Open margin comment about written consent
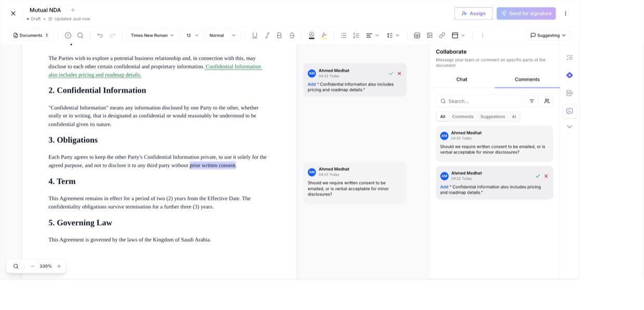This screenshot has width=644, height=310. click(x=355, y=183)
